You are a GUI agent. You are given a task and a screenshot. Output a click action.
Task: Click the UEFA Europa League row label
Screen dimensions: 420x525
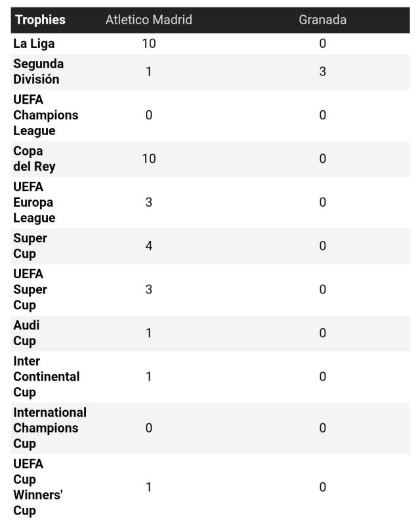(34, 202)
